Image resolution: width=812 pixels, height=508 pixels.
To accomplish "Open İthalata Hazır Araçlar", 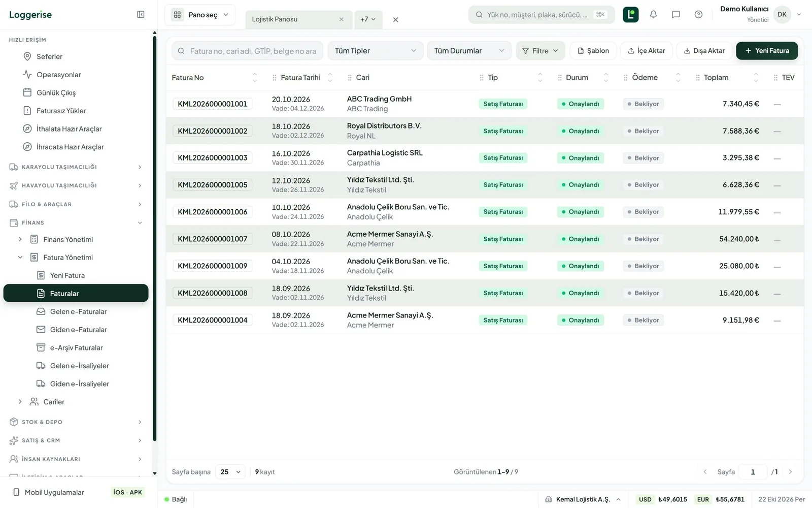I will click(69, 129).
